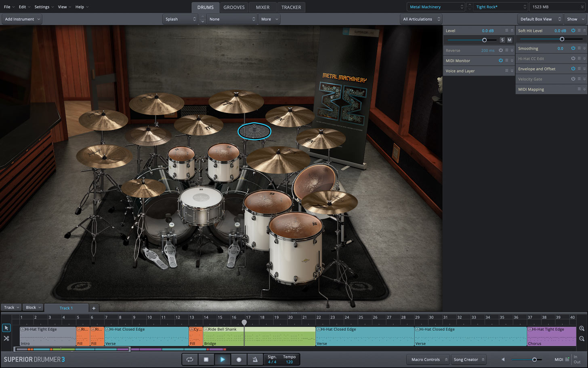Add a new track with plus button
Viewport: 588px width, 368px height.
[x=94, y=308]
